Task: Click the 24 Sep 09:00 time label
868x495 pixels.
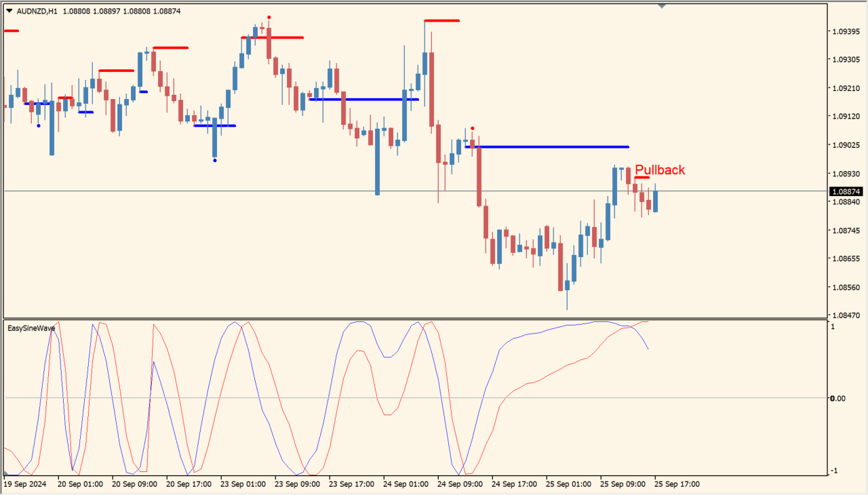Action: click(460, 484)
